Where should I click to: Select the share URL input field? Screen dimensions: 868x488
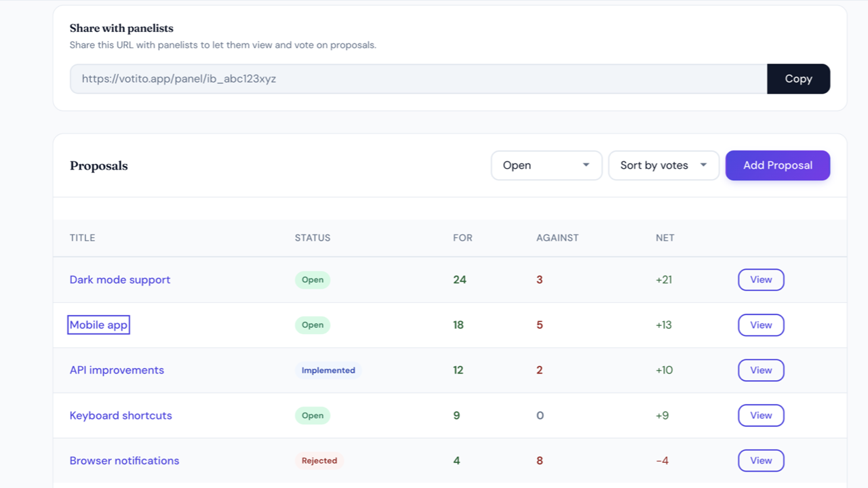pos(418,79)
